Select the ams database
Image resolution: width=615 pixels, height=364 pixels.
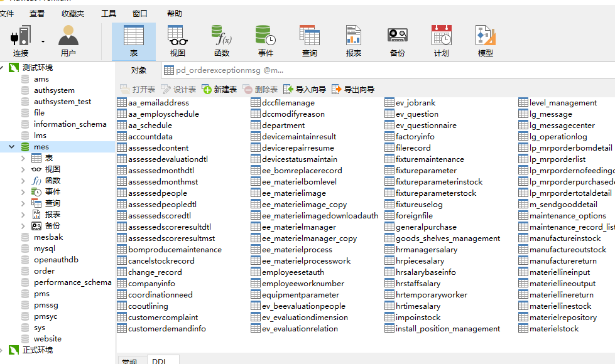coord(41,79)
